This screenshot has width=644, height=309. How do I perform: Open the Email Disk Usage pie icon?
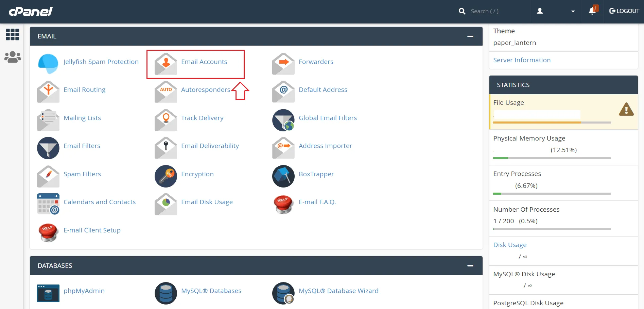[x=166, y=204]
